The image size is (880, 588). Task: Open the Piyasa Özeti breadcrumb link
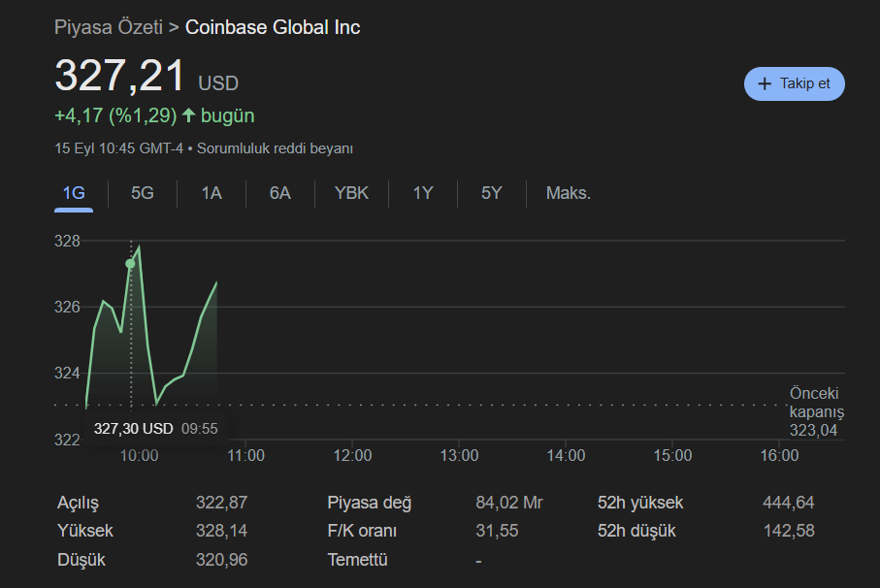(108, 27)
